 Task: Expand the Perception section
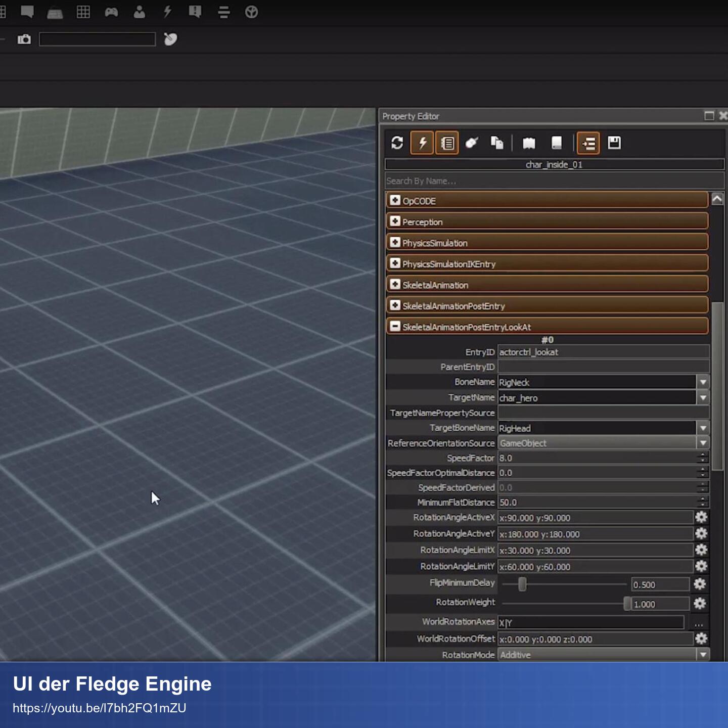click(x=395, y=221)
